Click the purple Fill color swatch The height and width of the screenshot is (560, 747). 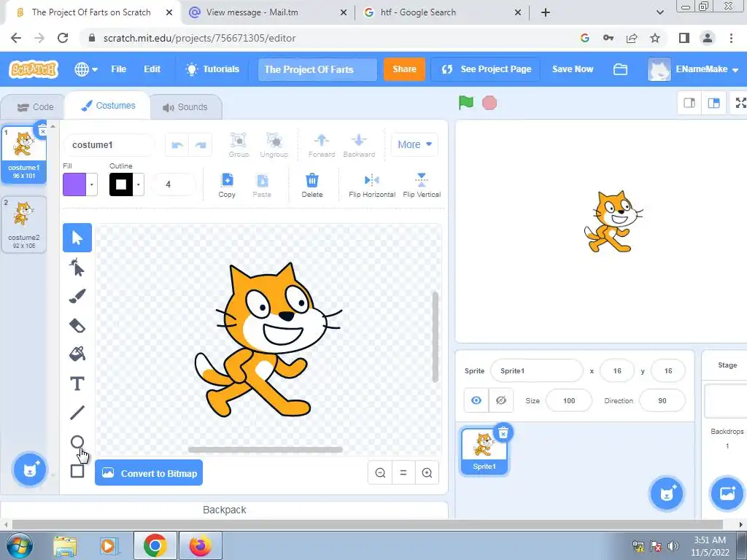[74, 184]
